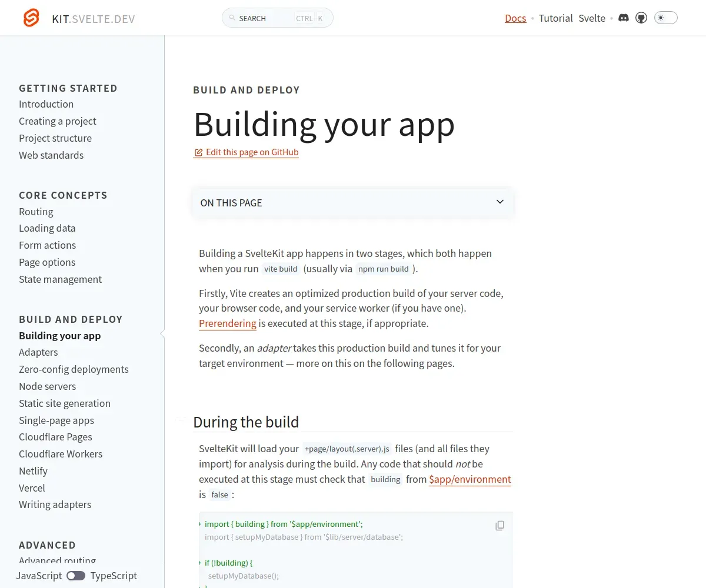Click the Building your app main title
The width and height of the screenshot is (706, 588).
[x=324, y=124]
